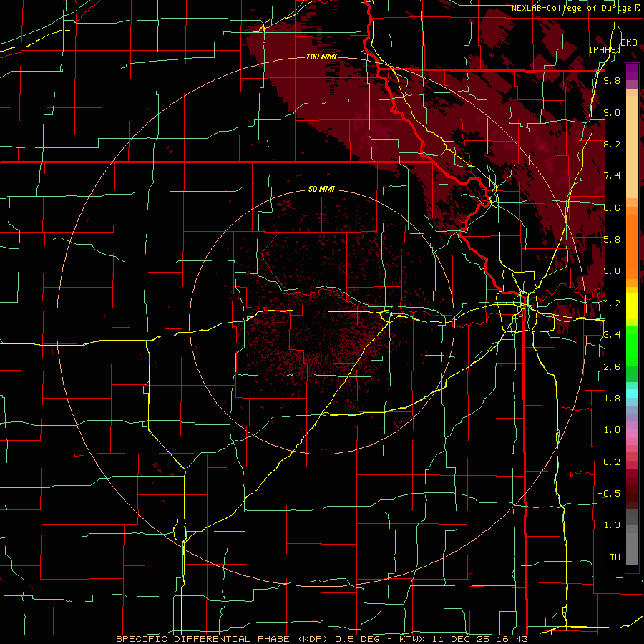Image resolution: width=644 pixels, height=644 pixels.
Task: Click the Specific Differential Phase caption text
Action: (321, 639)
